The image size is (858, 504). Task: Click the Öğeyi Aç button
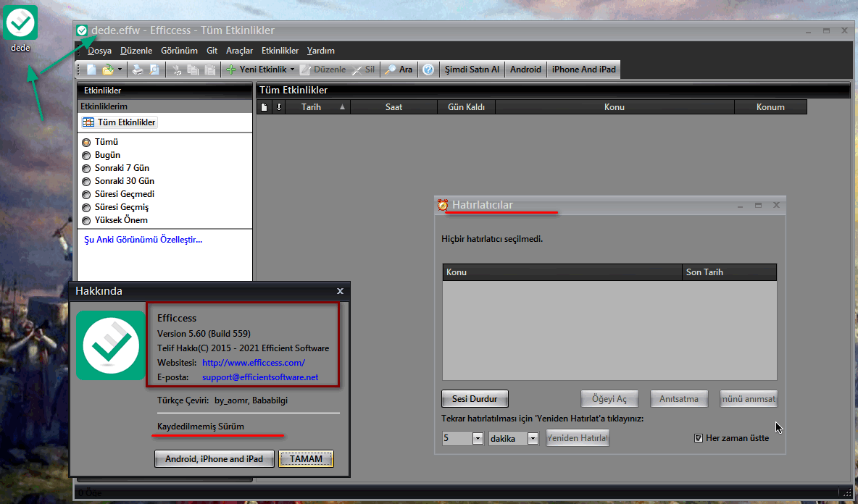(x=609, y=399)
